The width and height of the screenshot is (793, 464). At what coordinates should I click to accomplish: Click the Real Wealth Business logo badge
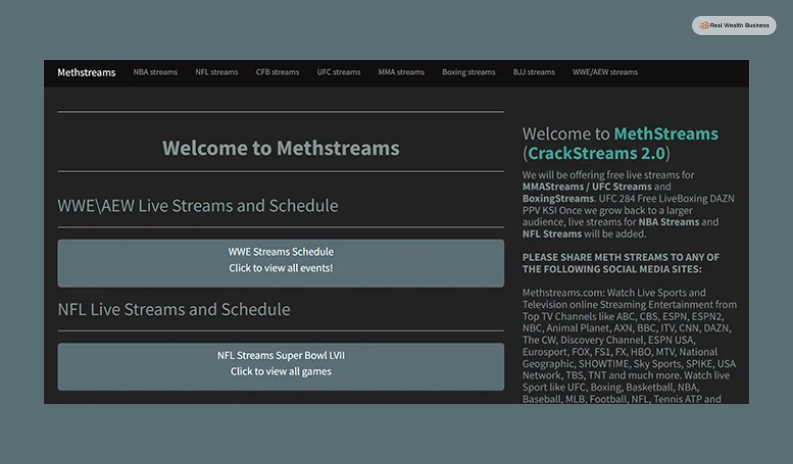733,25
